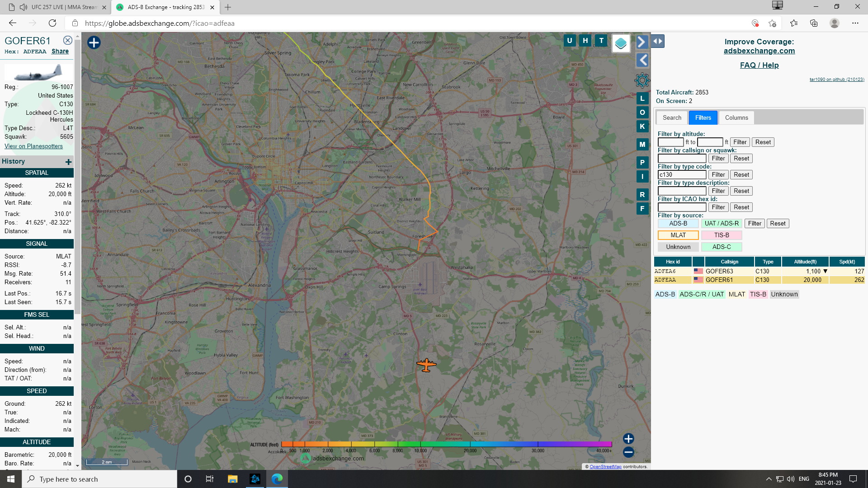Toggle the O map option
The width and height of the screenshot is (868, 488).
click(642, 113)
